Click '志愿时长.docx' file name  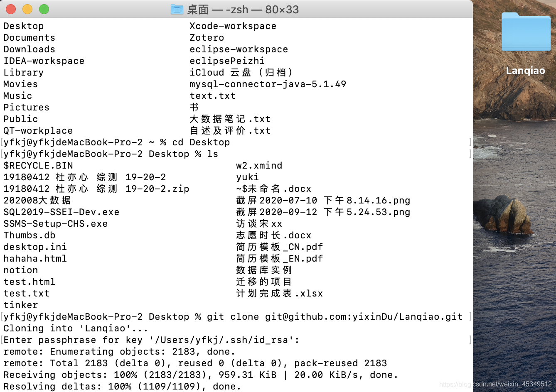(273, 235)
